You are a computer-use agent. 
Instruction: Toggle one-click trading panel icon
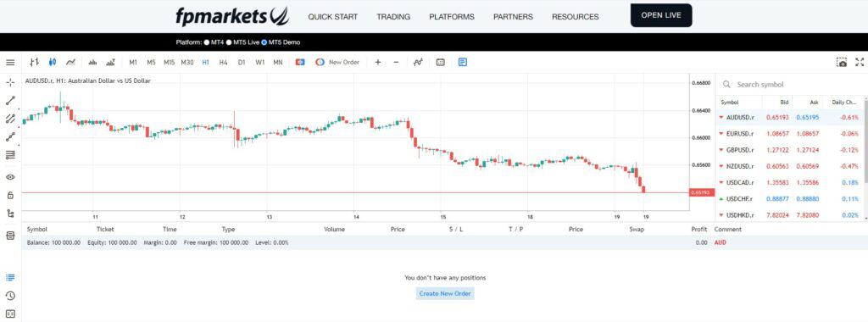point(300,63)
